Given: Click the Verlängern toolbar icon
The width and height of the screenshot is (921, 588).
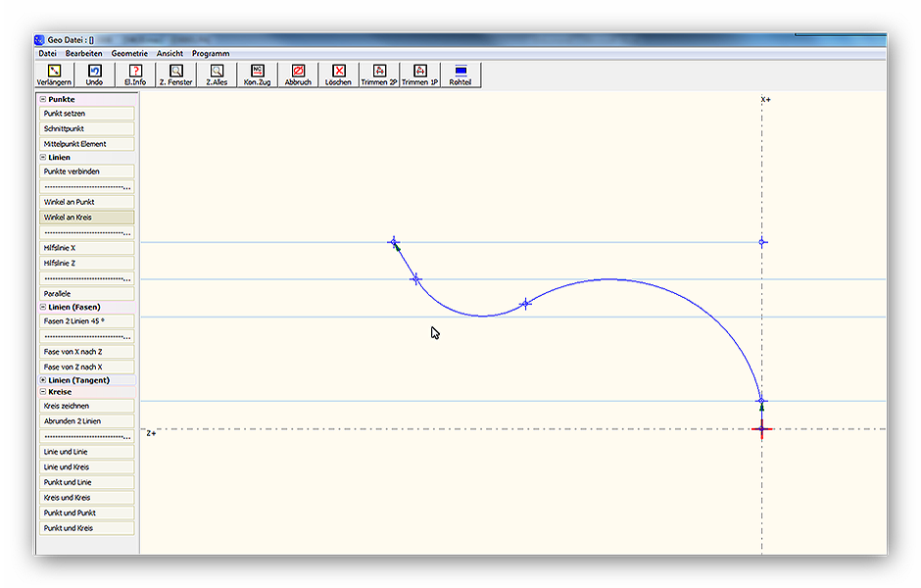Looking at the screenshot, I should (55, 72).
